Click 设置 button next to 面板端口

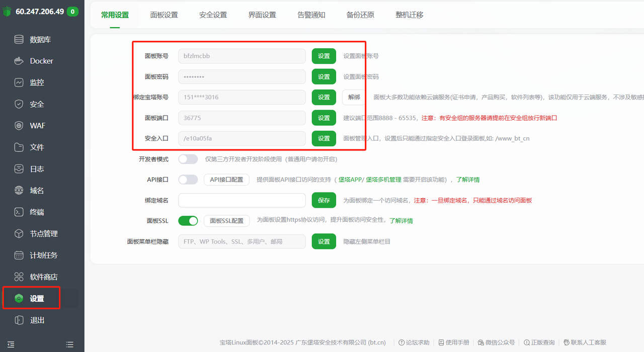(324, 118)
